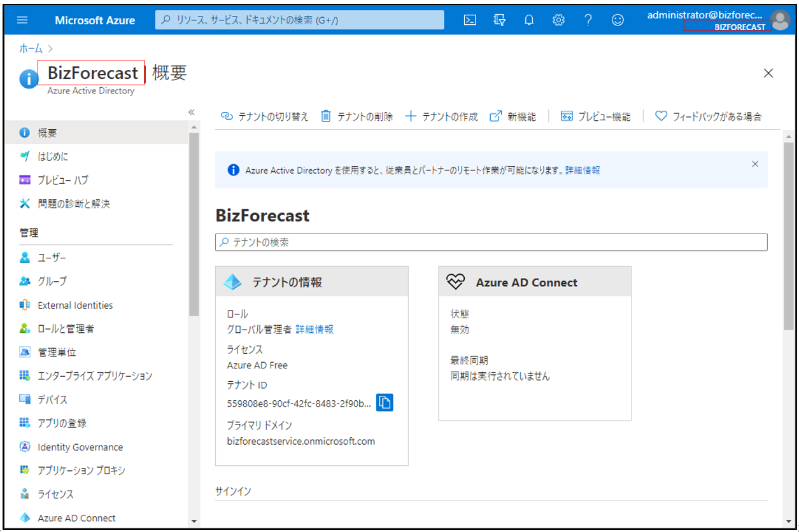This screenshot has height=532, width=799.
Task: Copy the tenant ID to clipboard
Action: [x=385, y=402]
